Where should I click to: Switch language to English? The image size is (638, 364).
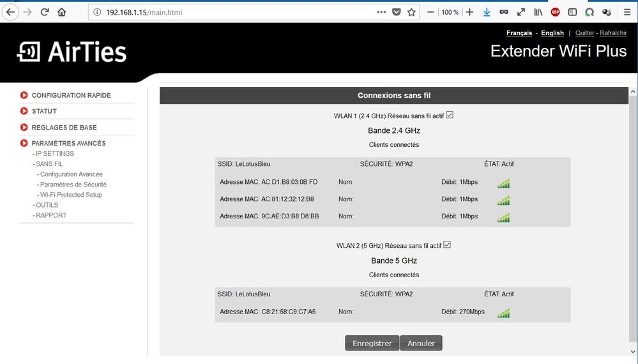click(x=552, y=33)
